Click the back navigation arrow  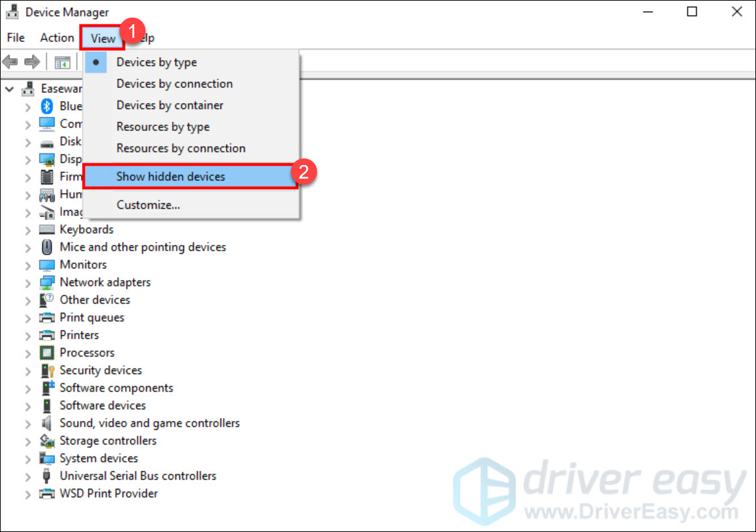coord(10,61)
